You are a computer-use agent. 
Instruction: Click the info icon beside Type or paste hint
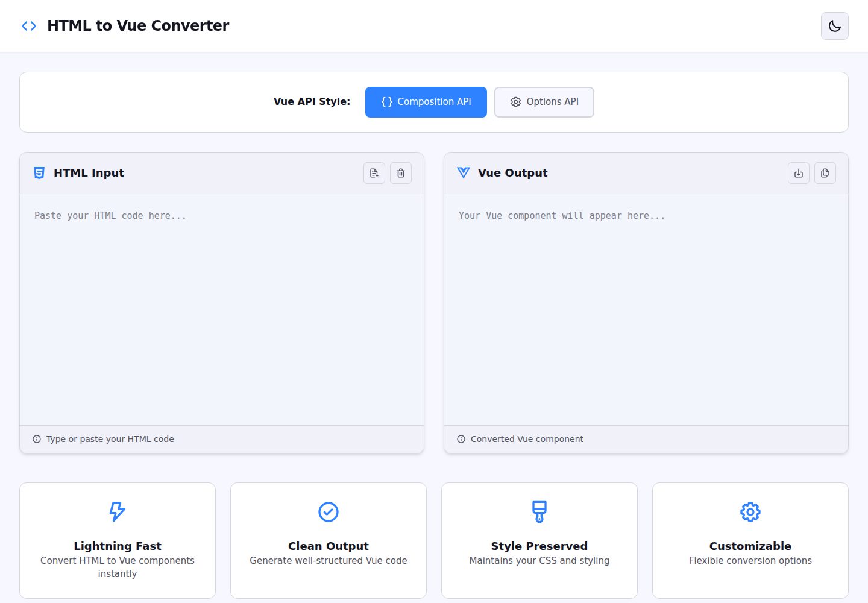point(37,439)
